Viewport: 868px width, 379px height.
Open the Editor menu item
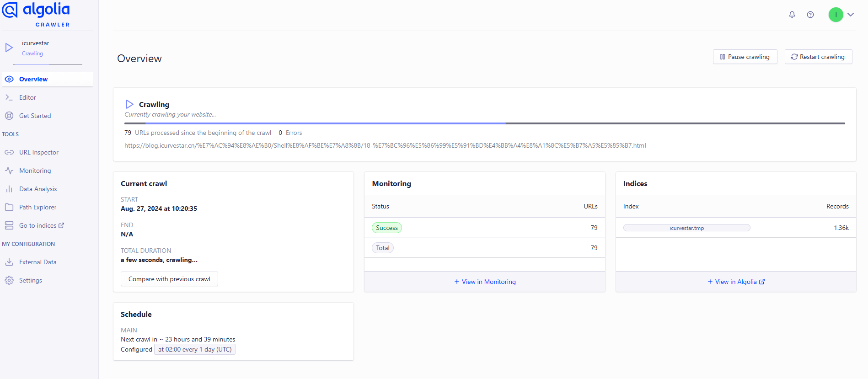pyautogui.click(x=27, y=97)
